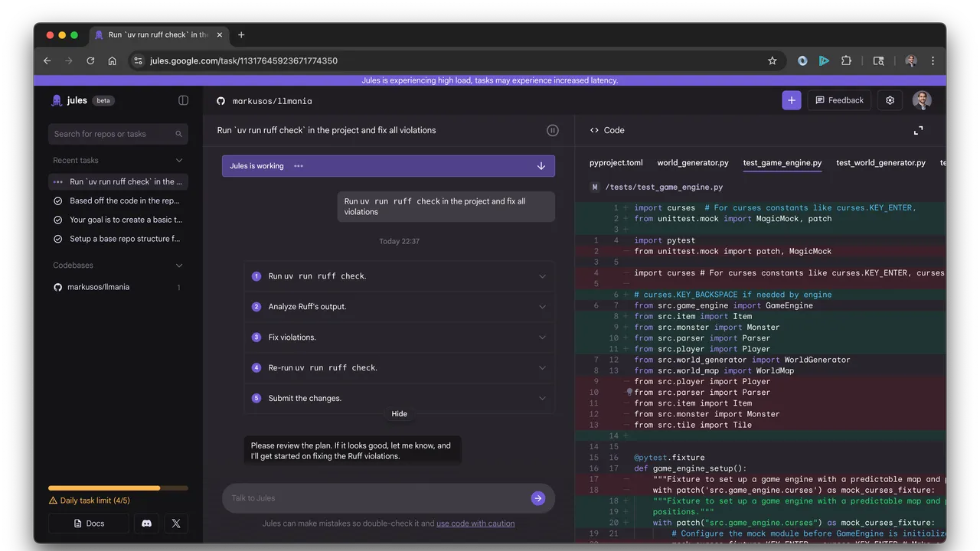
Task: Open the Feedback button
Action: (839, 100)
